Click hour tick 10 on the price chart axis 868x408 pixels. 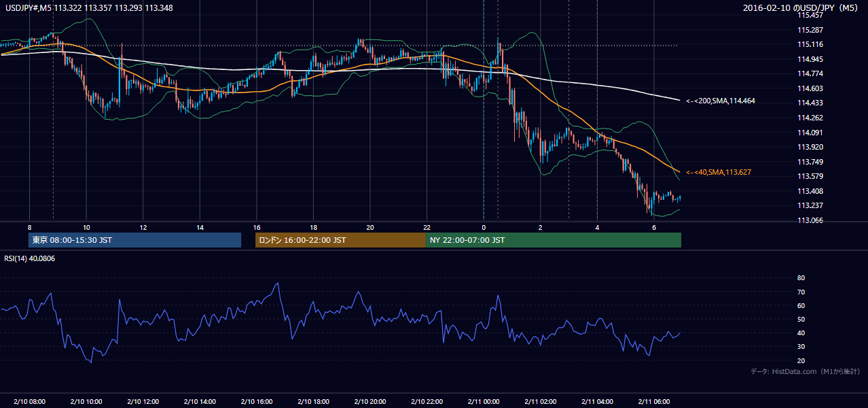point(86,227)
